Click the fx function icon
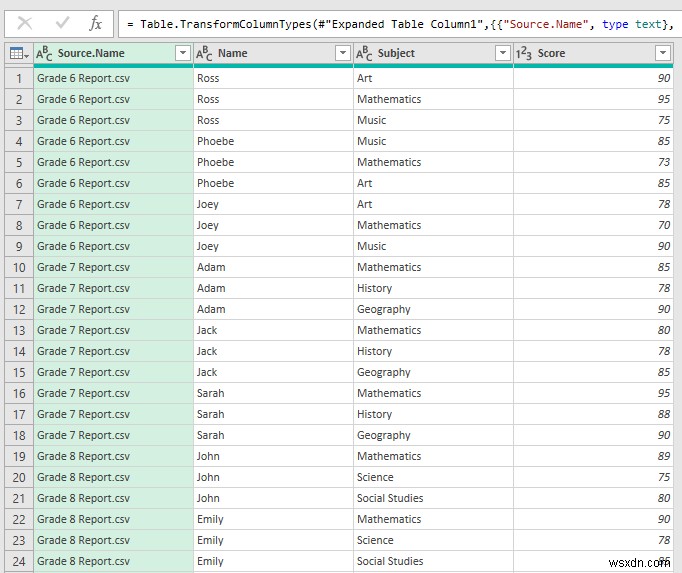This screenshot has height=573, width=682. pos(95,23)
